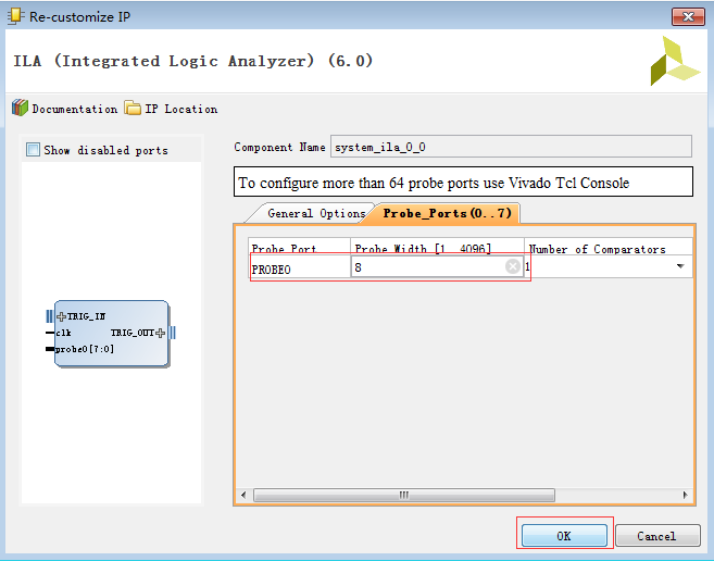The image size is (715, 561).
Task: Click the Probe Port column header
Action: tap(299, 247)
